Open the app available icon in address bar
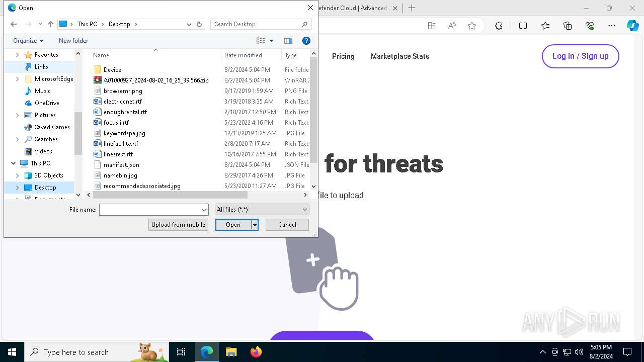 [x=431, y=26]
